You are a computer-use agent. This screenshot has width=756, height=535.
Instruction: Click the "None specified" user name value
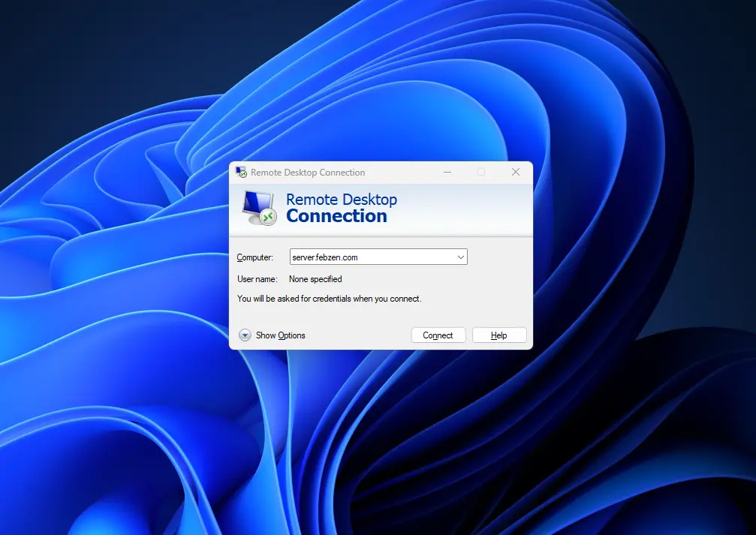click(x=315, y=279)
